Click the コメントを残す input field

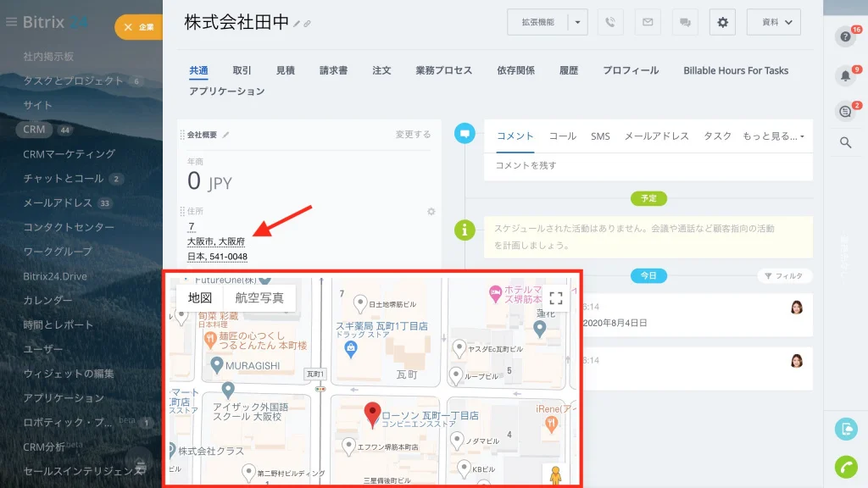pos(648,165)
